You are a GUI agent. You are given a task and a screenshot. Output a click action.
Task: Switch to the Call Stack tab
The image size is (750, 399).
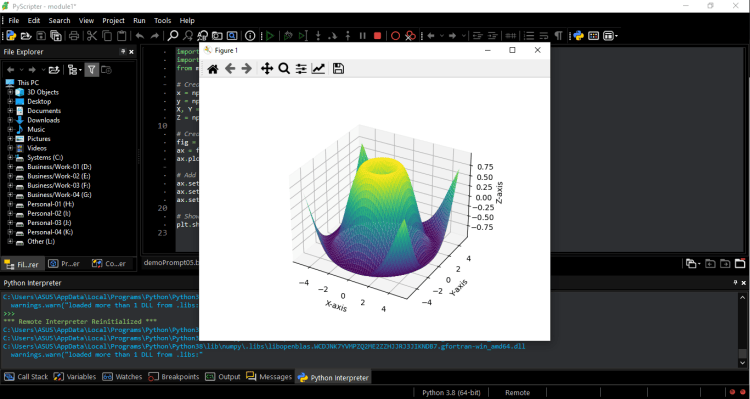click(26, 377)
